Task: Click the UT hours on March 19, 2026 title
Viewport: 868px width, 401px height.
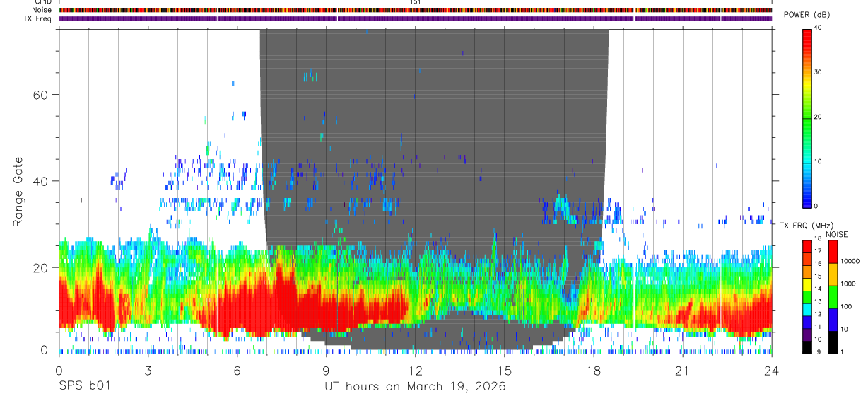Action: click(x=415, y=387)
